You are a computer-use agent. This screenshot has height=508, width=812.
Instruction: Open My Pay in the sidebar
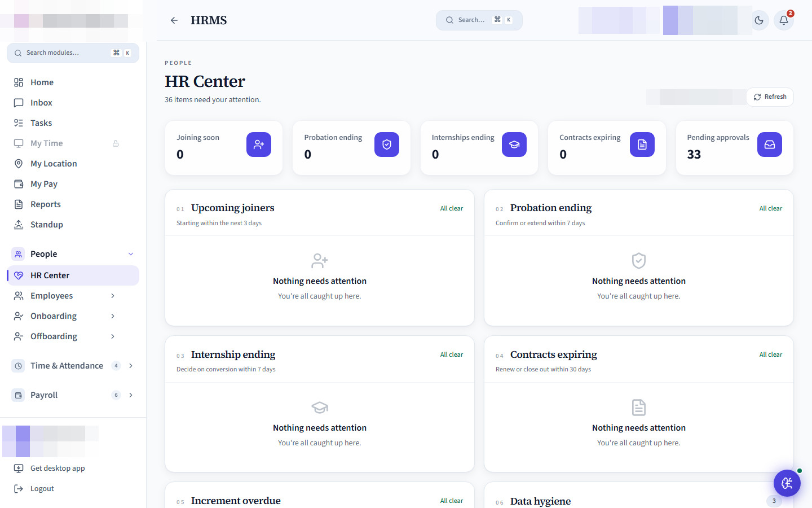click(73, 184)
